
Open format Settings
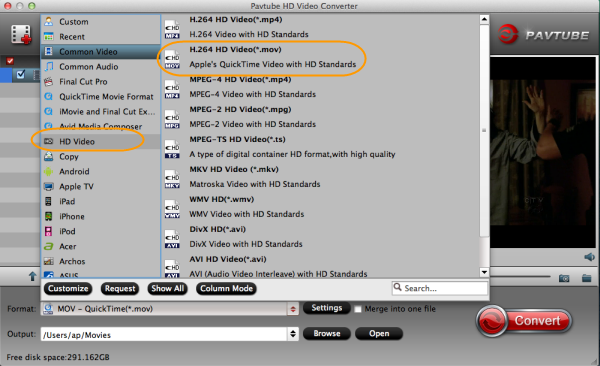coord(326,308)
